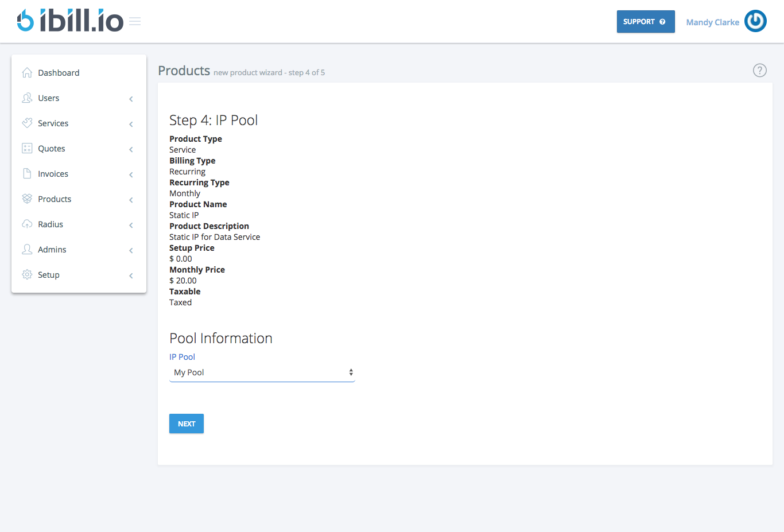Click the Services heart icon
Screen dimensions: 784x532
tap(27, 123)
